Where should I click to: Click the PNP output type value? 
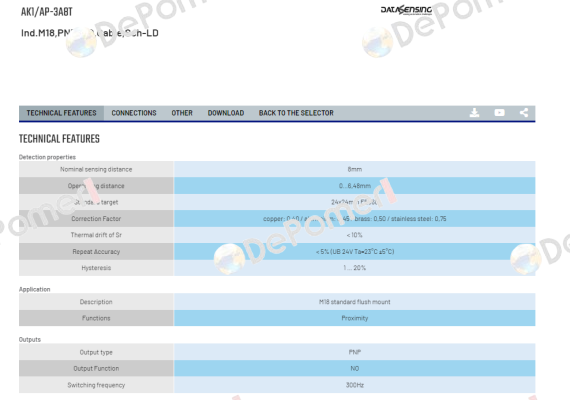(354, 352)
